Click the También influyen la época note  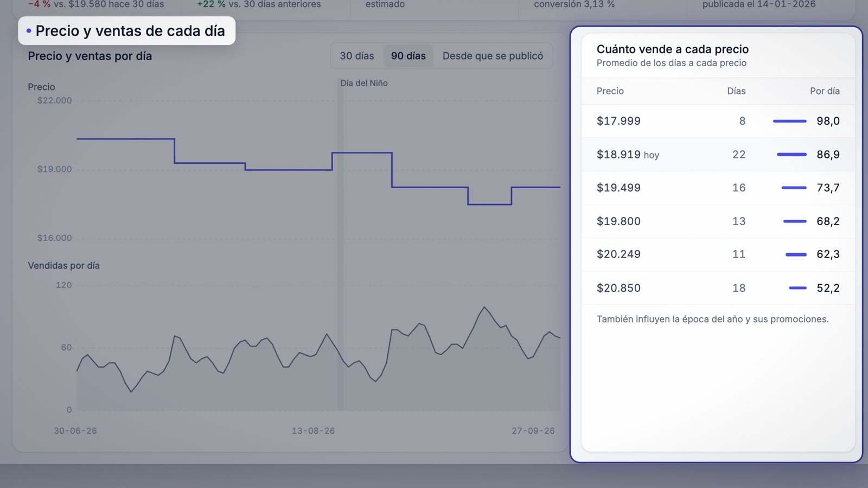pos(713,319)
